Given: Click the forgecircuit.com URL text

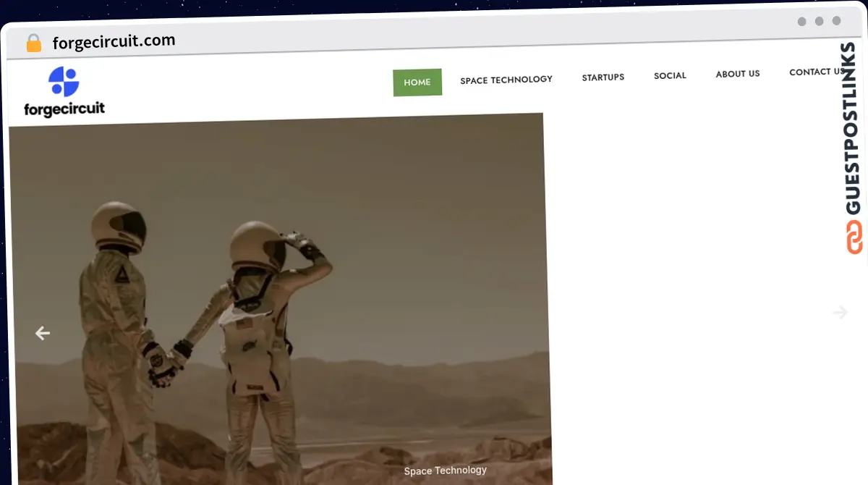Looking at the screenshot, I should [x=114, y=41].
